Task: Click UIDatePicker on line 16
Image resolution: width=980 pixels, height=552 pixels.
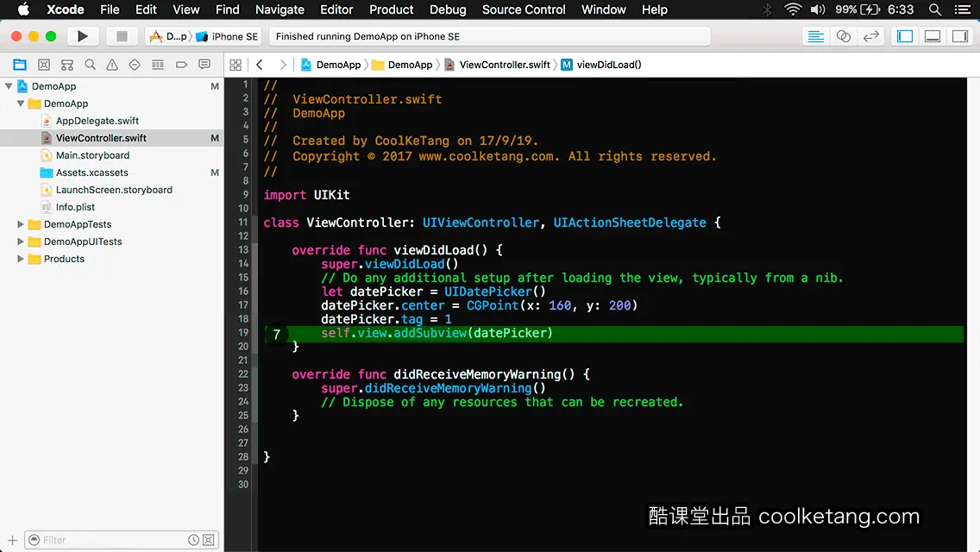Action: tap(488, 292)
